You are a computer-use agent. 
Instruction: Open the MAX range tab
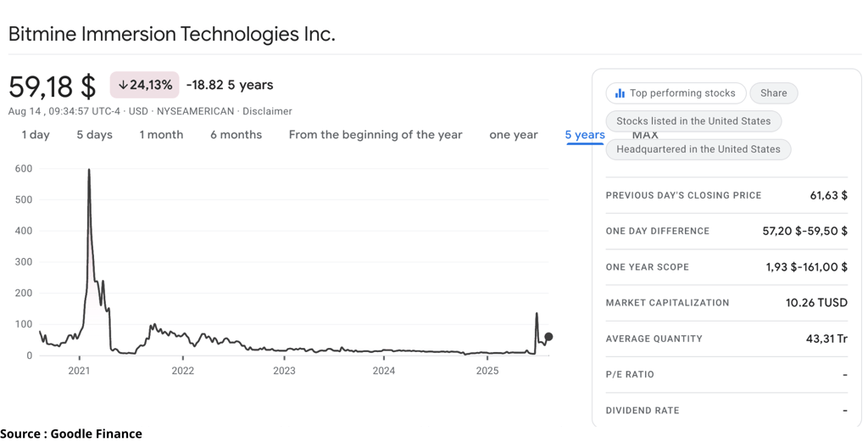pyautogui.click(x=645, y=135)
